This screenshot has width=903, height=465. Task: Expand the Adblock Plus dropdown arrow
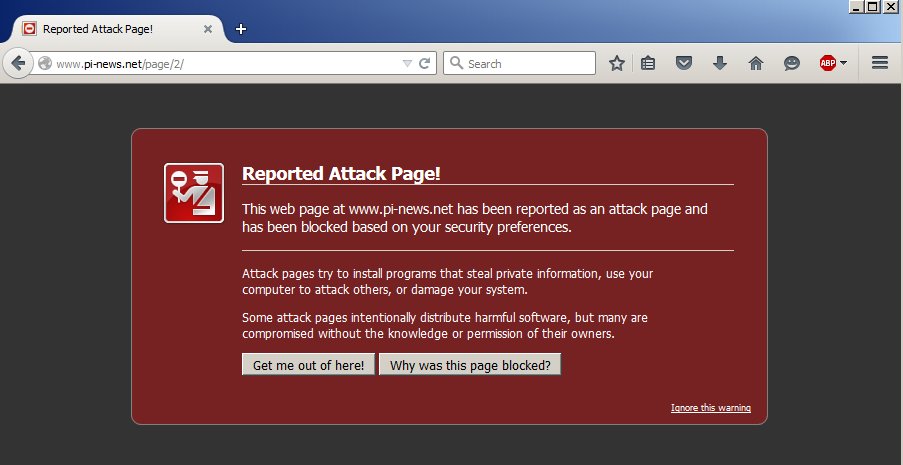[844, 63]
